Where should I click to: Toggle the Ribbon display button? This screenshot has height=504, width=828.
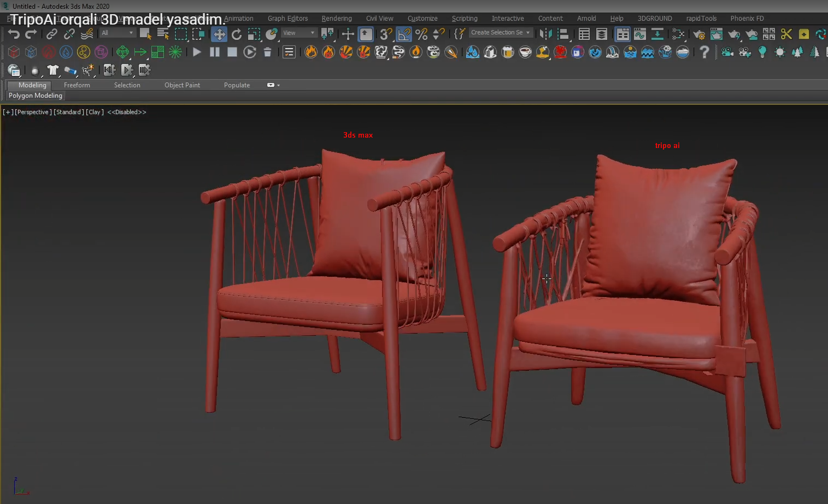point(623,34)
